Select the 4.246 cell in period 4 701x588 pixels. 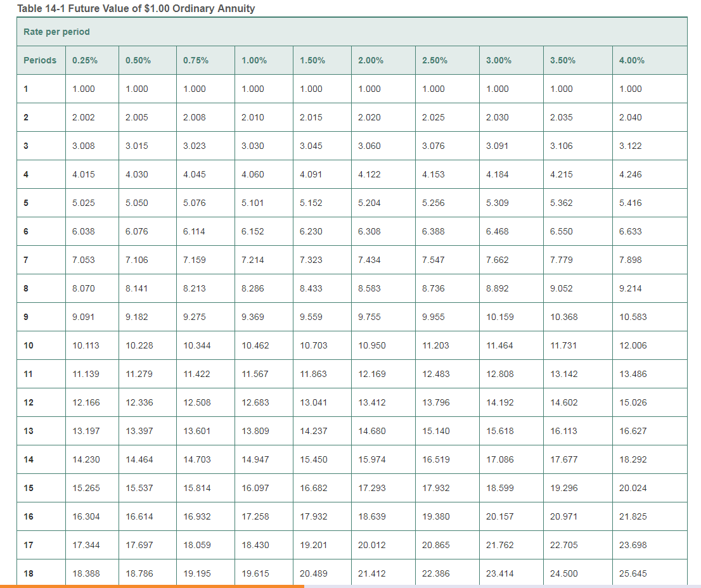pyautogui.click(x=630, y=174)
